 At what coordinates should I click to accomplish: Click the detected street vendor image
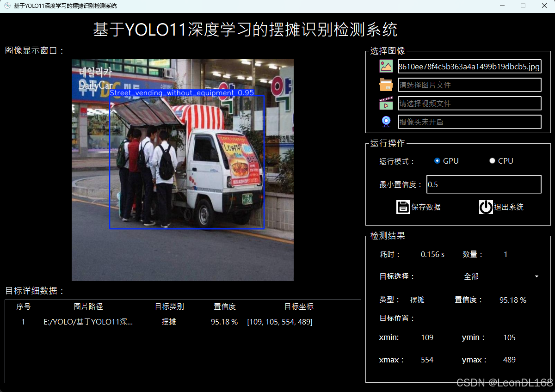pyautogui.click(x=183, y=170)
